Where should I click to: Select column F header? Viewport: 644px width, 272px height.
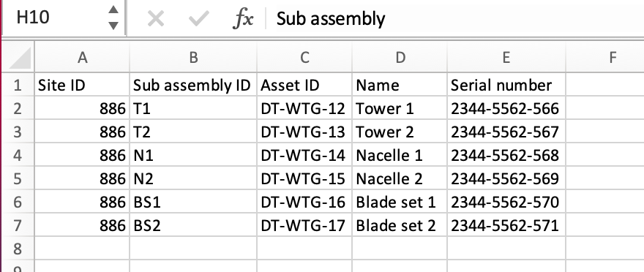click(x=605, y=58)
